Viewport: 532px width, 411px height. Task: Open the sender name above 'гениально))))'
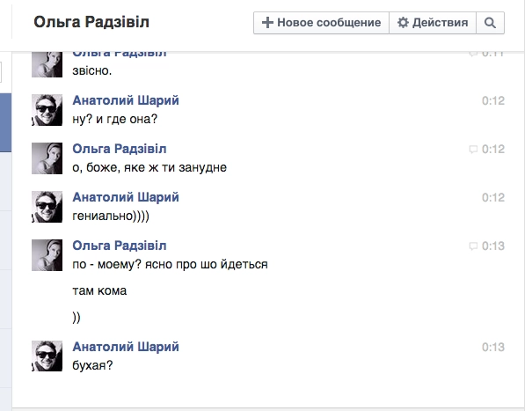(x=126, y=197)
